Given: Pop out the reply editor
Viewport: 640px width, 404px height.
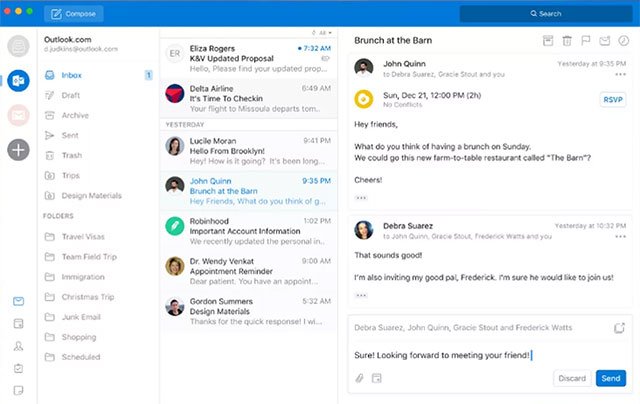Looking at the screenshot, I should tap(619, 328).
